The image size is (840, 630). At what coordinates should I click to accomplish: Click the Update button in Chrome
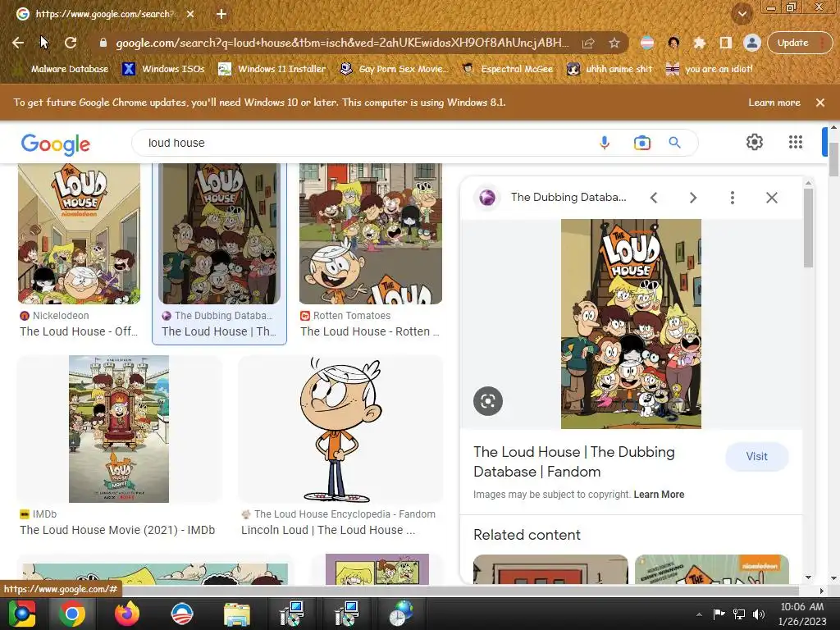point(799,43)
